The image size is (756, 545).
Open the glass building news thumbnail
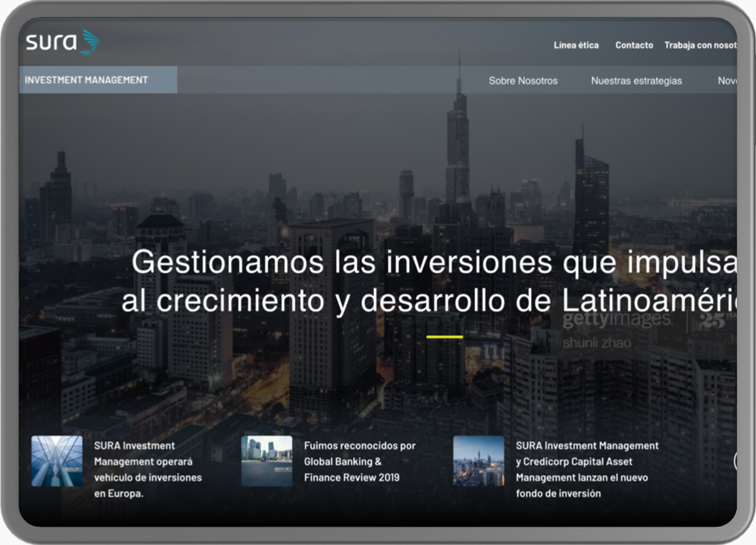tap(57, 461)
